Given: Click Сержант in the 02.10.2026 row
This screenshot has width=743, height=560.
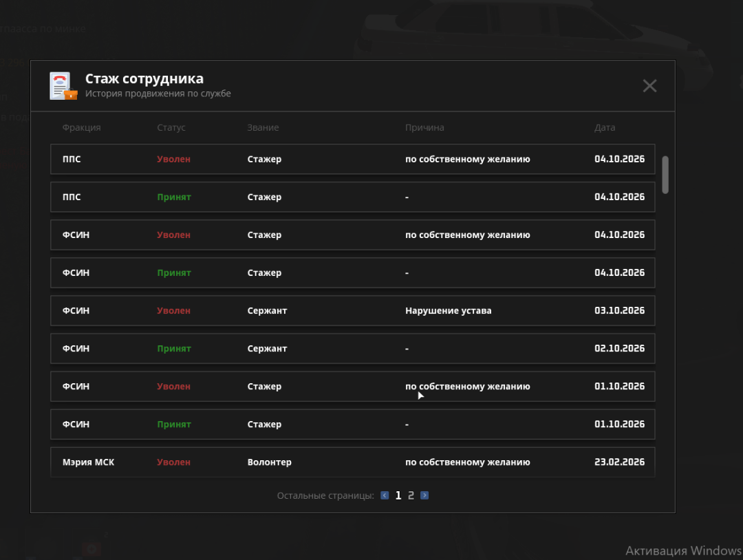Looking at the screenshot, I should point(267,348).
